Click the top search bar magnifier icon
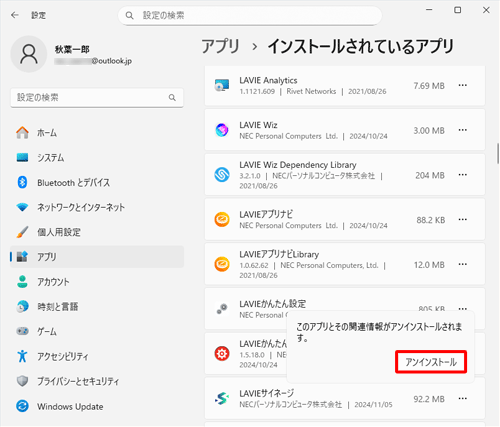Image resolution: width=500 pixels, height=427 pixels. (129, 15)
